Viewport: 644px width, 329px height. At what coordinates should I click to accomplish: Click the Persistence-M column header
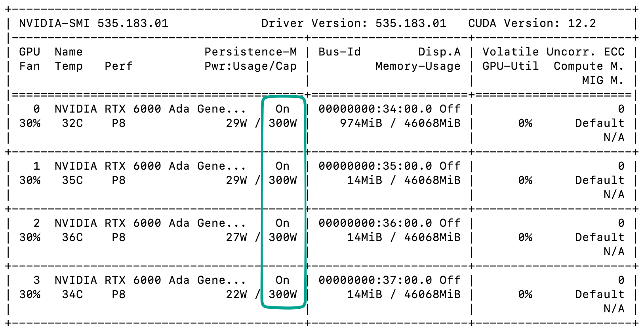point(250,52)
